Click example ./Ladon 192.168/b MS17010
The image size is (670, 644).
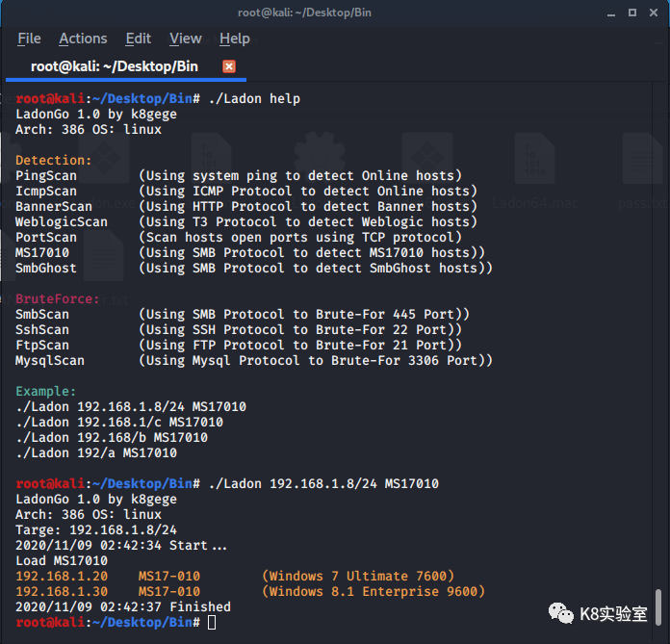pyautogui.click(x=112, y=437)
